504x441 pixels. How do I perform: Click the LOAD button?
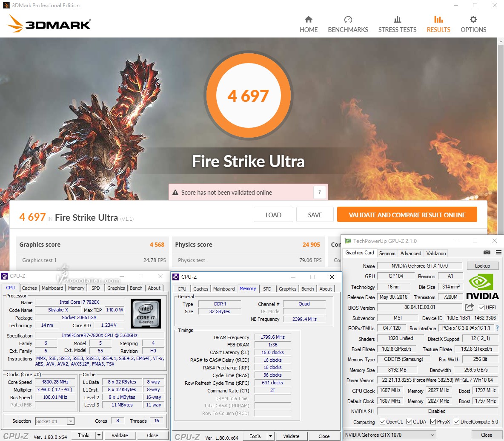(273, 215)
